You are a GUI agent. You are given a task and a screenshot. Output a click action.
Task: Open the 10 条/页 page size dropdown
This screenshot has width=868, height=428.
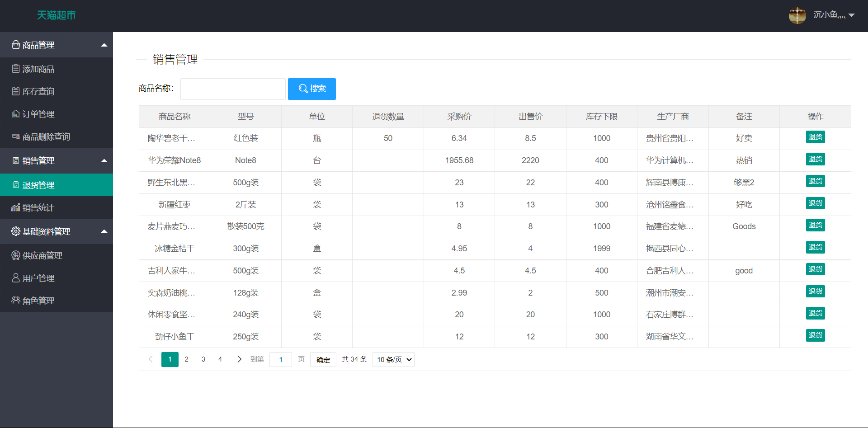(393, 360)
